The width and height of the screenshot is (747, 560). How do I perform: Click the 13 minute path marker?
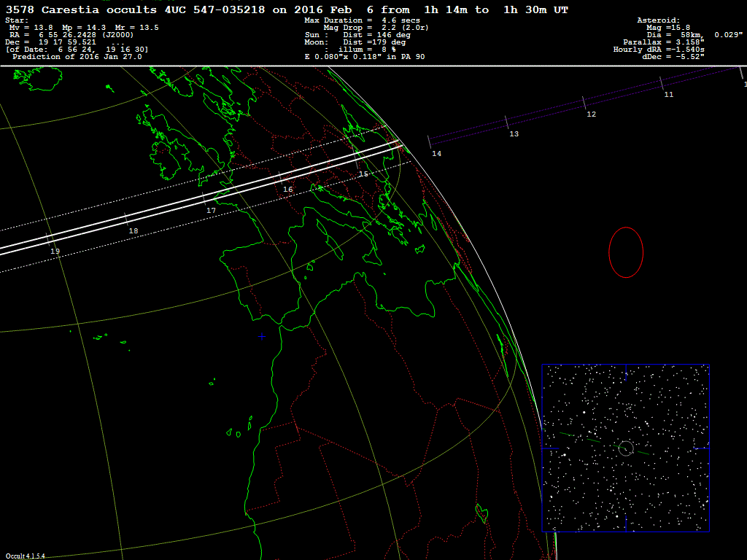tap(514, 134)
